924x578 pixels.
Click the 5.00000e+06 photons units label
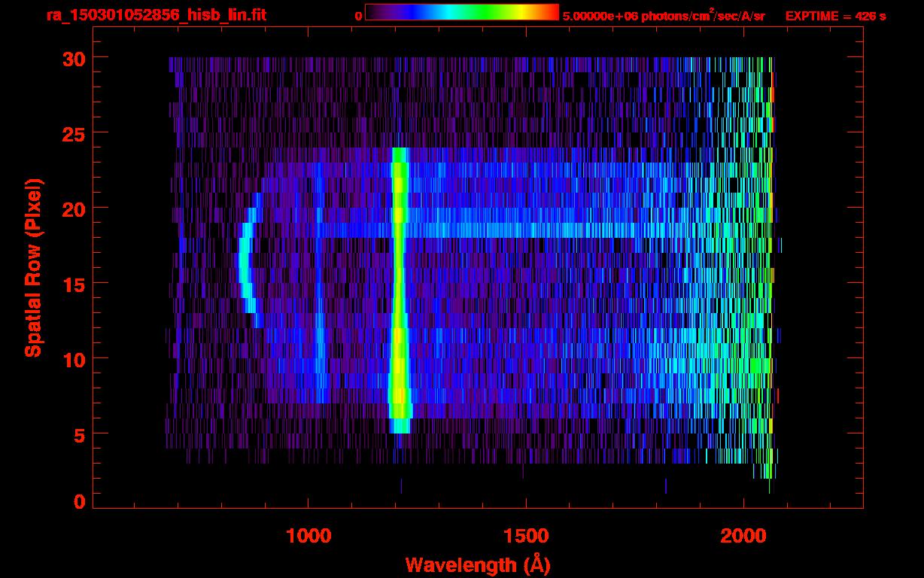pos(664,15)
